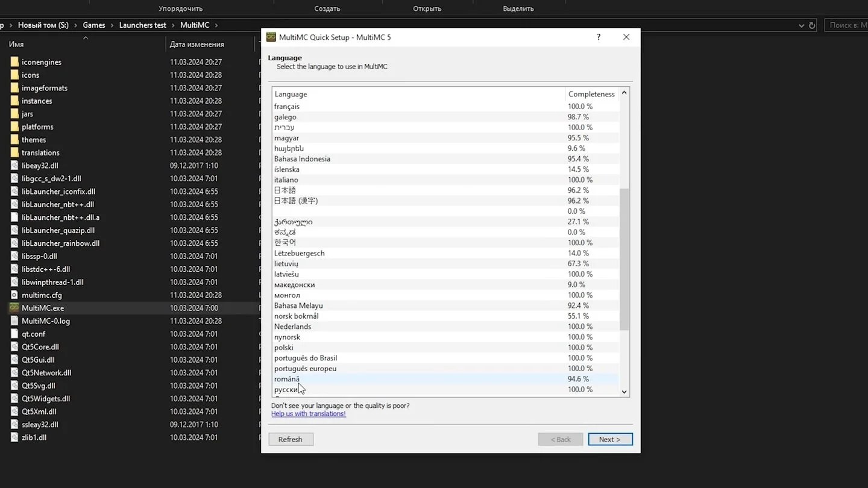Choose Nederlands as the language
Image resolution: width=868 pixels, height=488 pixels.
coord(445,327)
